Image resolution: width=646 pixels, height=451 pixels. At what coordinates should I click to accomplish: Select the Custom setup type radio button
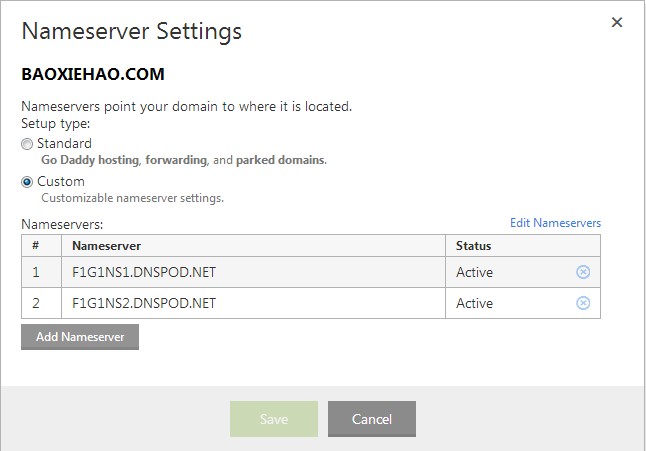(x=28, y=182)
